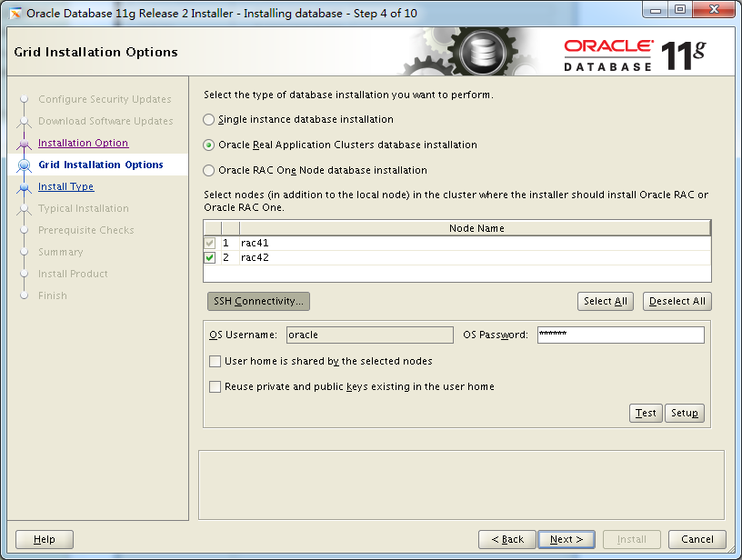Click the checkbox for node rac41
This screenshot has width=742, height=560.
tap(210, 243)
